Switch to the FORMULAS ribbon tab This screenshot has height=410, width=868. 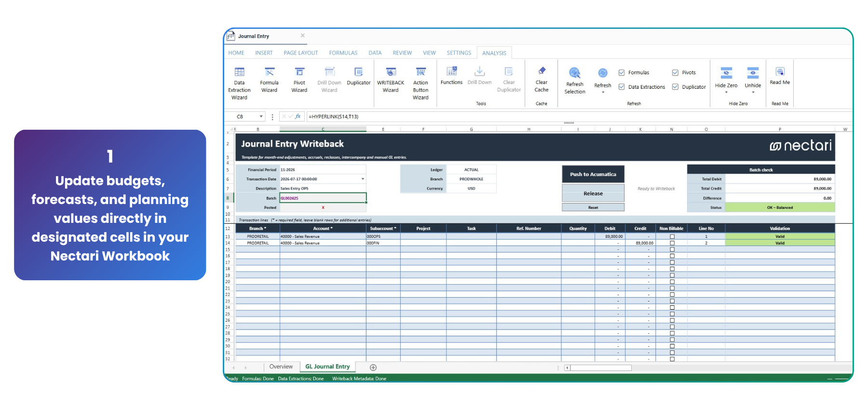pyautogui.click(x=343, y=53)
